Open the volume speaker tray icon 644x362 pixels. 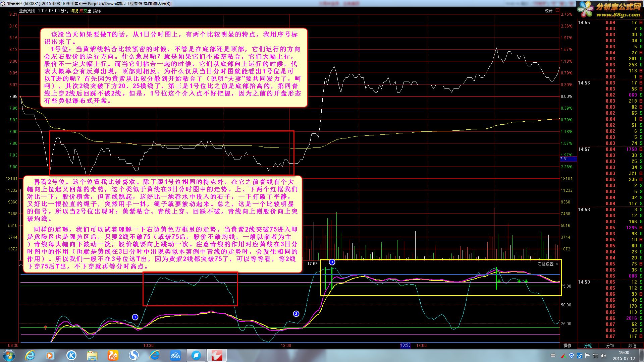tap(603, 355)
